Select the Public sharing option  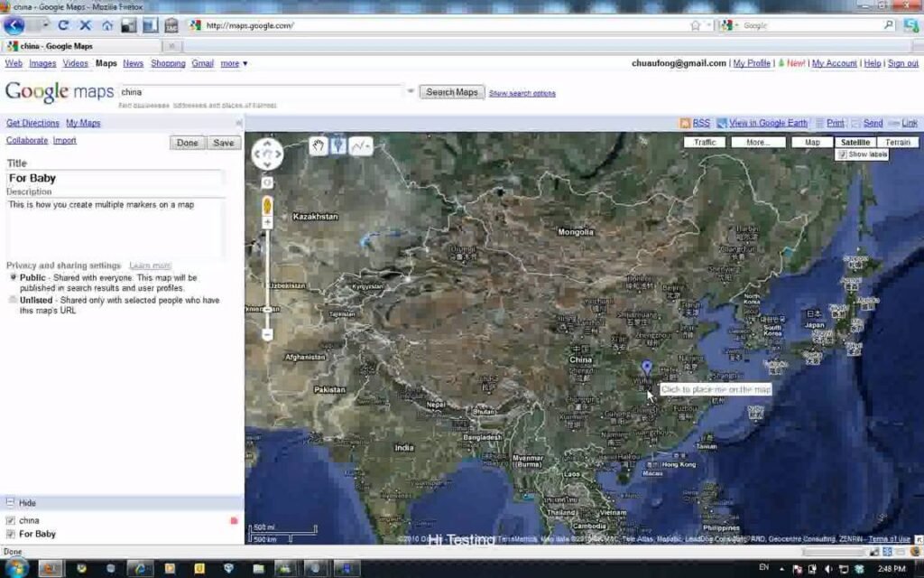point(13,277)
